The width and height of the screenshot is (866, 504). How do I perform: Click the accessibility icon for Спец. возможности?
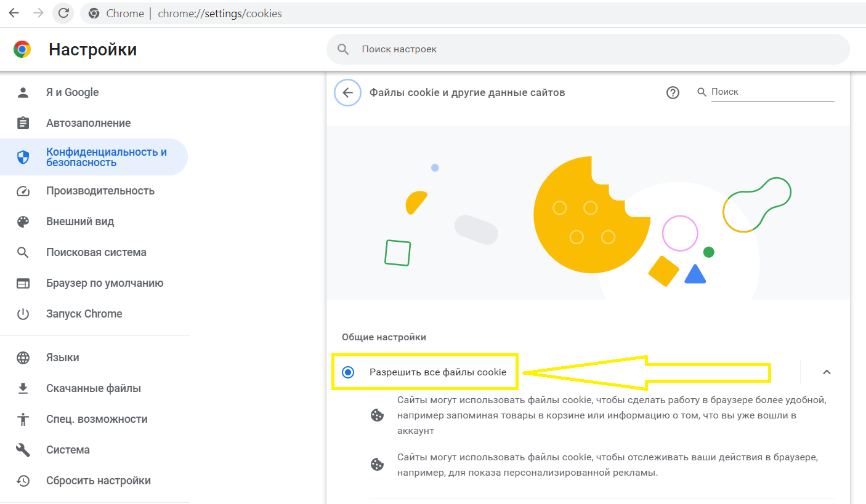coord(23,419)
